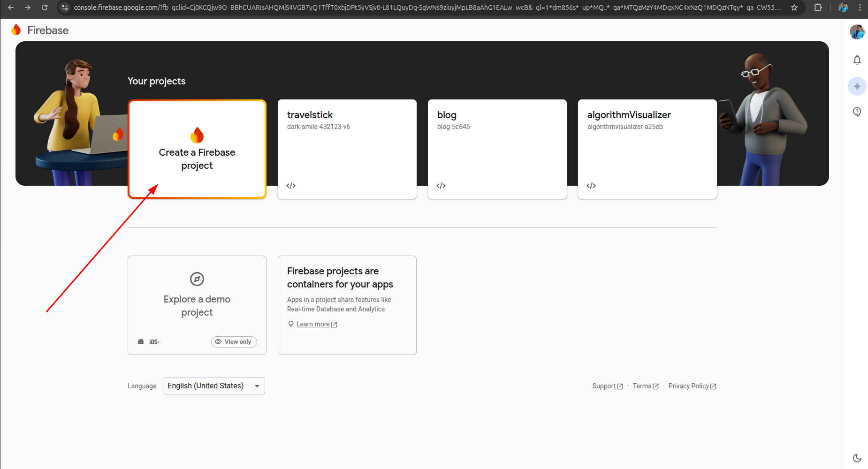Open the travelstick project
Screen dimensions: 868x469
click(347, 149)
